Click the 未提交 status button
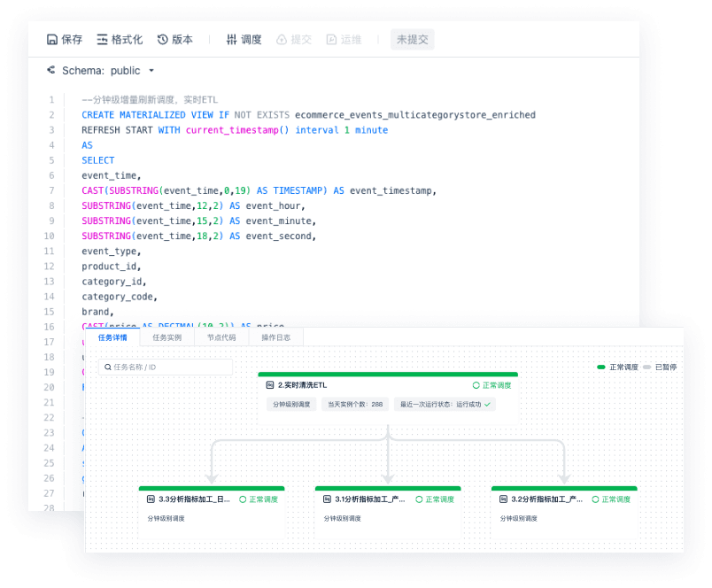The height and width of the screenshot is (588, 712). (x=412, y=40)
